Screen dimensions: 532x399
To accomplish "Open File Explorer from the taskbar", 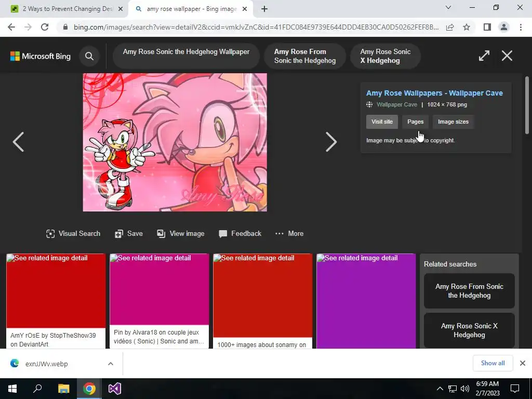I will (x=63, y=389).
